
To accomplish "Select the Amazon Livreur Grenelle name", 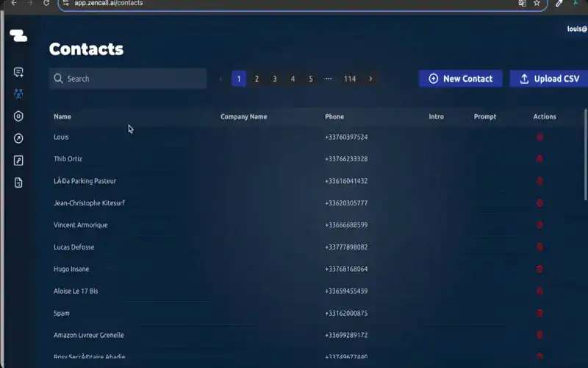I will coord(89,335).
